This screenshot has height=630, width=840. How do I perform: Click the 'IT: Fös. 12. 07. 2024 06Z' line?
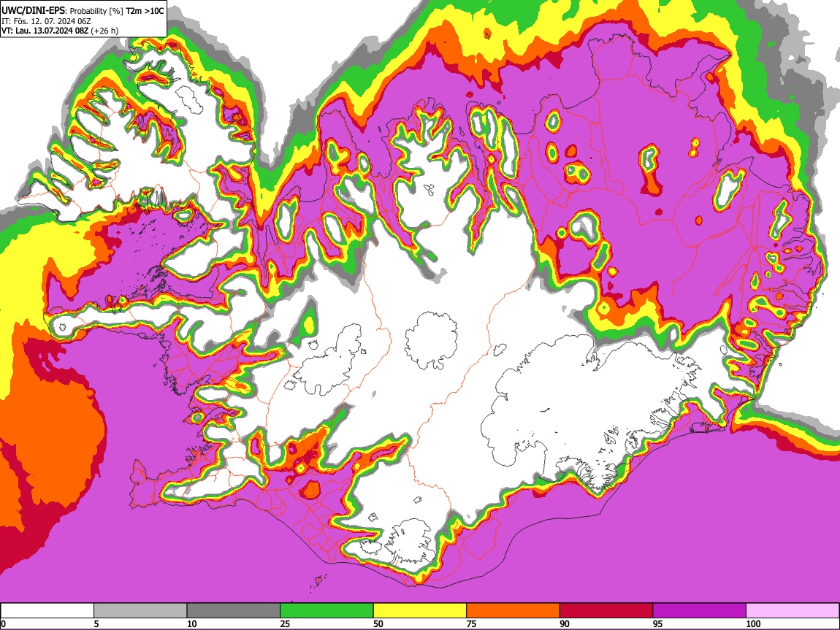pyautogui.click(x=46, y=21)
